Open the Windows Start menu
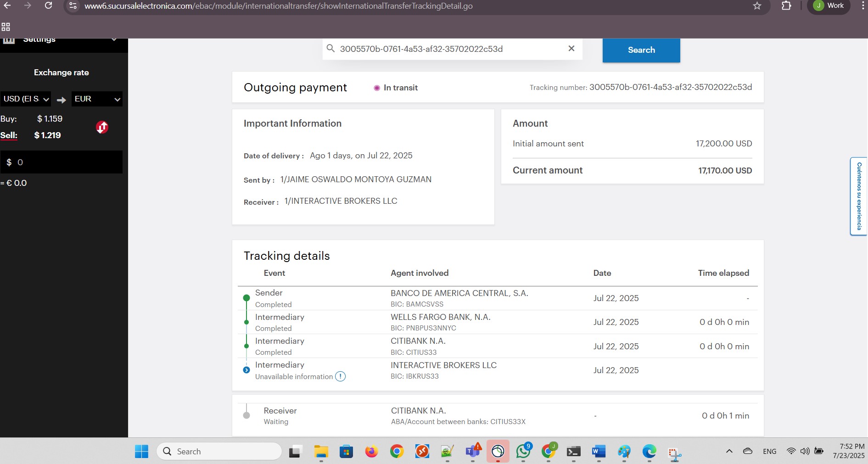Screen dimensions: 868x464 (x=141, y=452)
